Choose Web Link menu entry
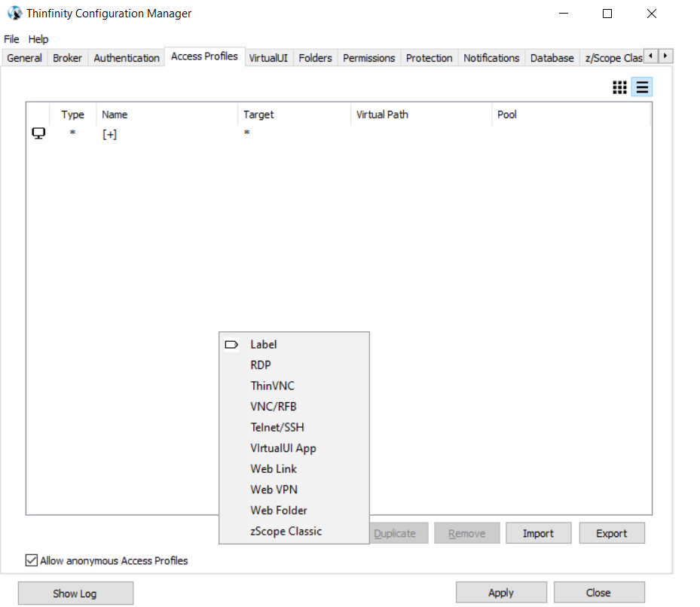Viewport: 700px width, 607px height. coord(294,468)
